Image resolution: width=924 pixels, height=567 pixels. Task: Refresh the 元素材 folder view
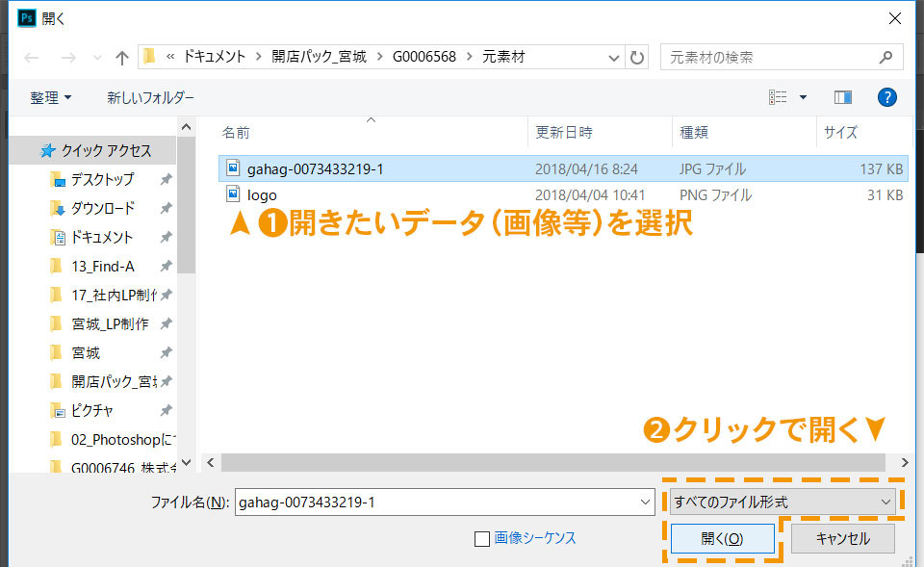point(637,57)
